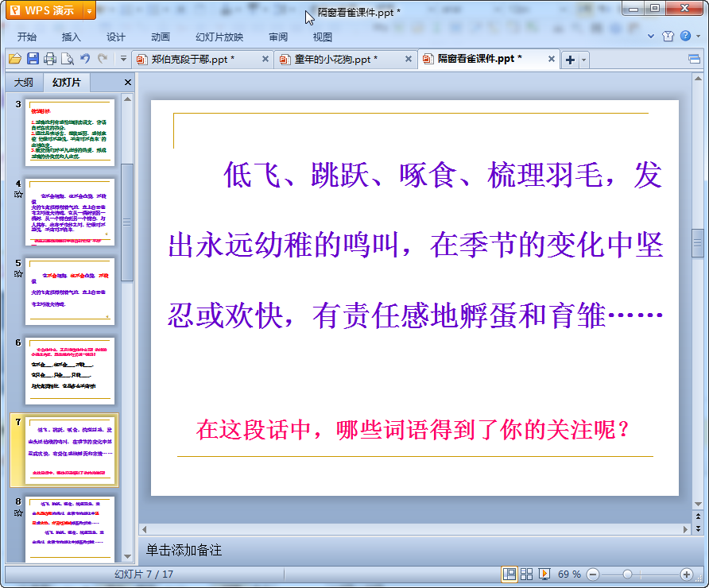The image size is (709, 588).
Task: Click thumbnail panel scrollbar down arrow
Action: coord(127,556)
